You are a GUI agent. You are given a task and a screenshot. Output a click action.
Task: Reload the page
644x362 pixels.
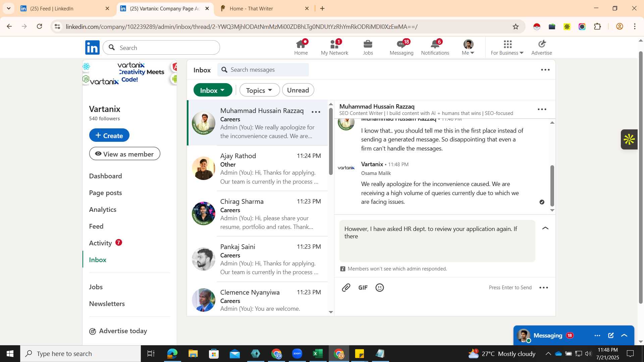(40, 26)
